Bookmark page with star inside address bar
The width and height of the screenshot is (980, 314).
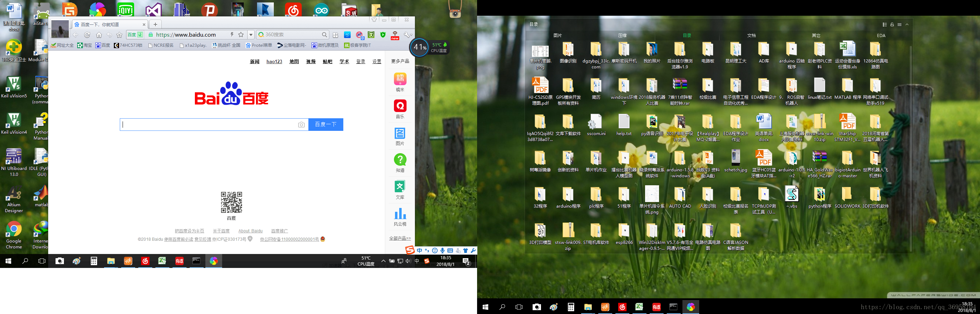241,35
